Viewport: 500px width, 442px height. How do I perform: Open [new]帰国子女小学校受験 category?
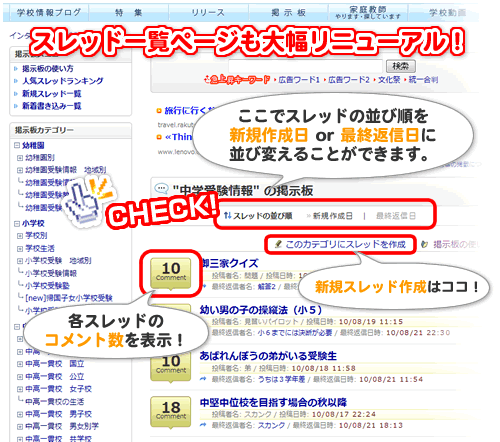point(69,298)
